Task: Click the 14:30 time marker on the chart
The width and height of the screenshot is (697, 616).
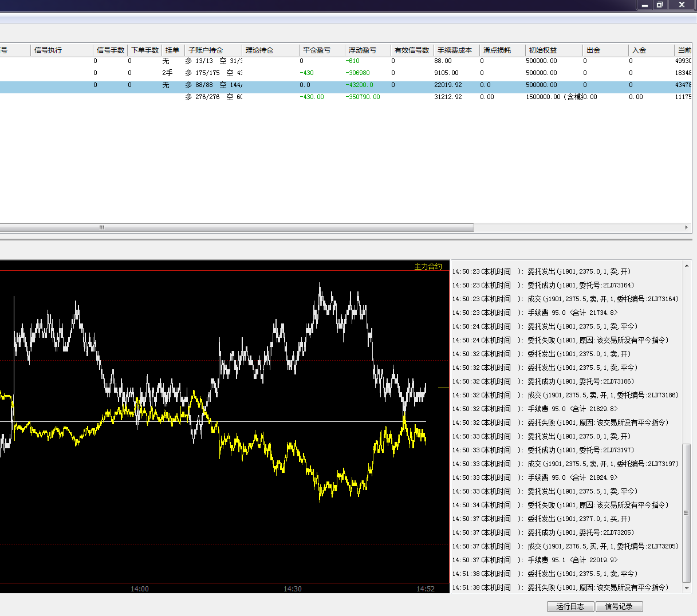Action: pos(292,589)
